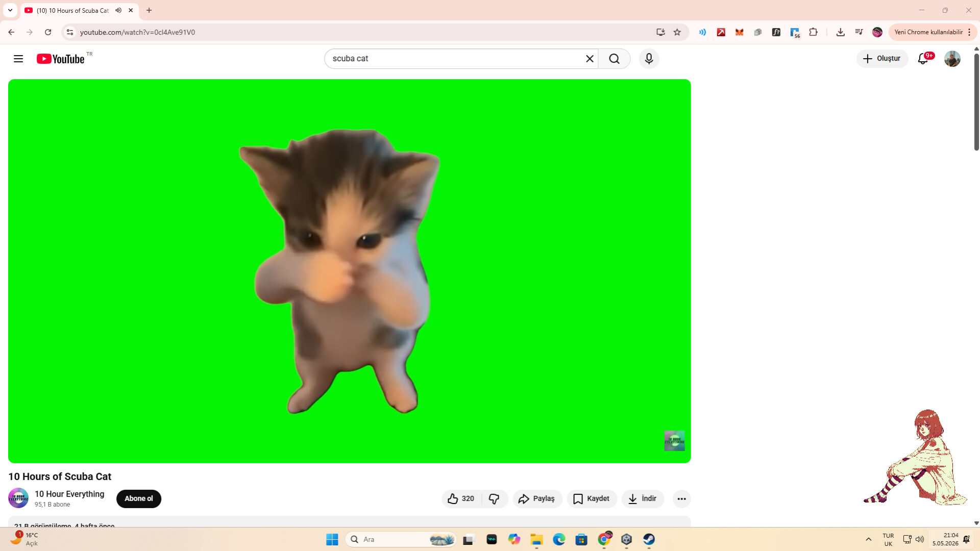Viewport: 980px width, 551px height.
Task: Open File Explorer from the taskbar
Action: pyautogui.click(x=536, y=539)
